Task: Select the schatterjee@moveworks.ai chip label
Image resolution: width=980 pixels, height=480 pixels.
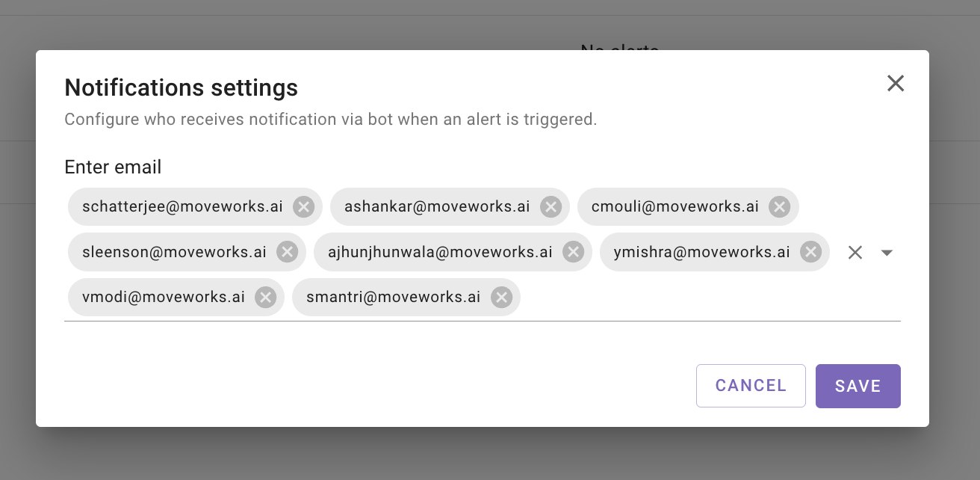Action: pyautogui.click(x=183, y=207)
